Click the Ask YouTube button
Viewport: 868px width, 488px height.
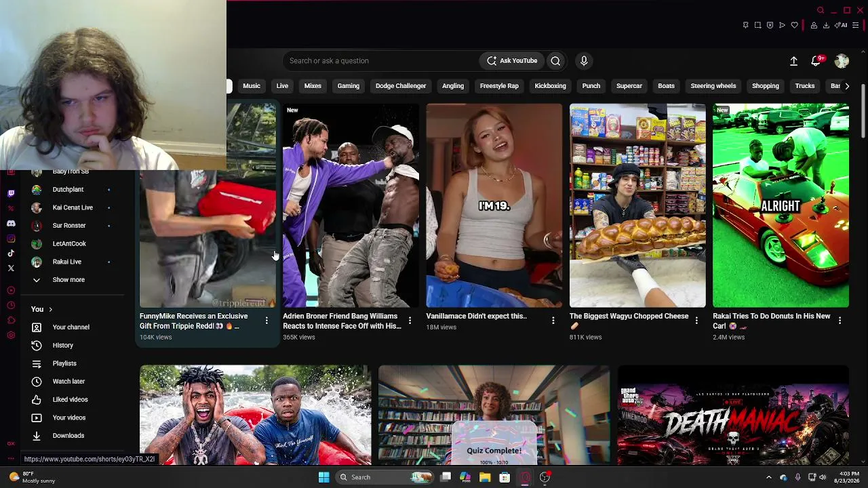coord(512,61)
